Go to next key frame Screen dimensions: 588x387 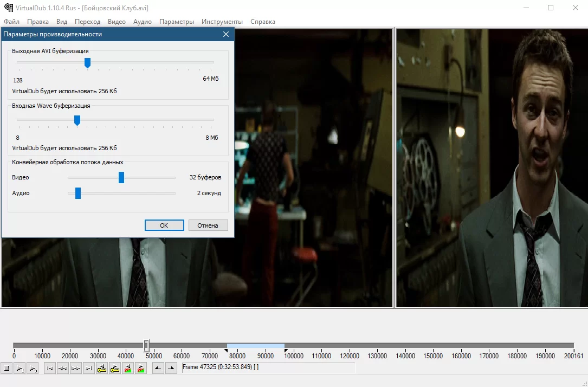click(x=115, y=369)
